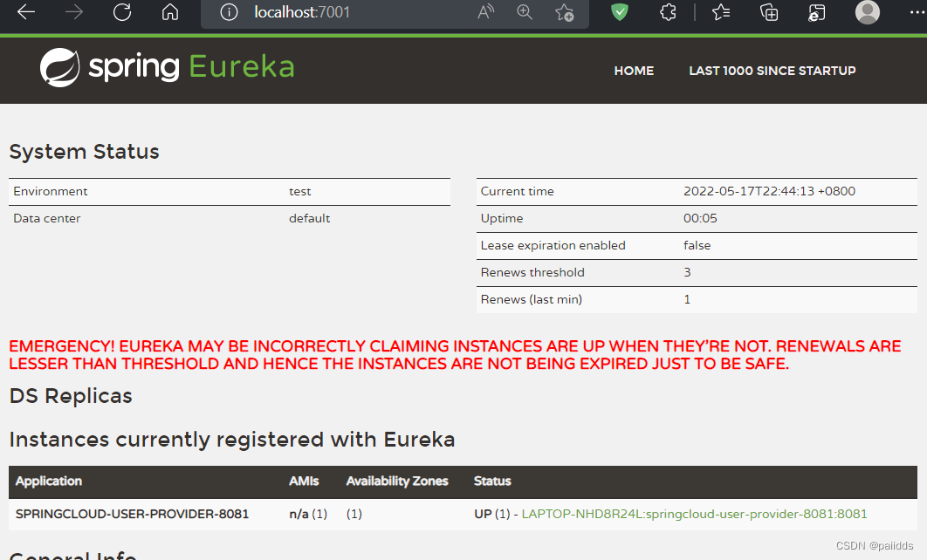The height and width of the screenshot is (560, 927).
Task: View site information icon in address bar
Action: 229,12
